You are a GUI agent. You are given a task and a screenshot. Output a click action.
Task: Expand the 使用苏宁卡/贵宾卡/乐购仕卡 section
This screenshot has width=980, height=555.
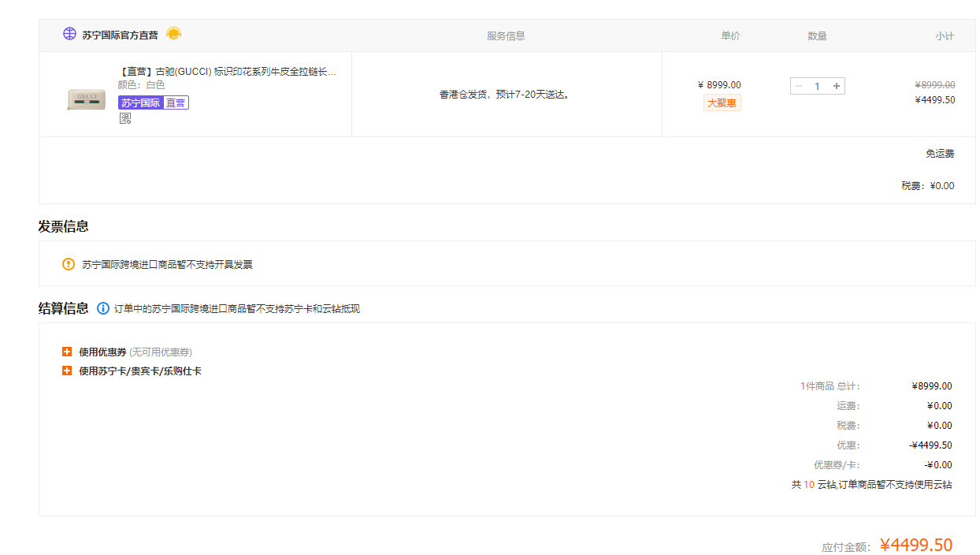(67, 371)
